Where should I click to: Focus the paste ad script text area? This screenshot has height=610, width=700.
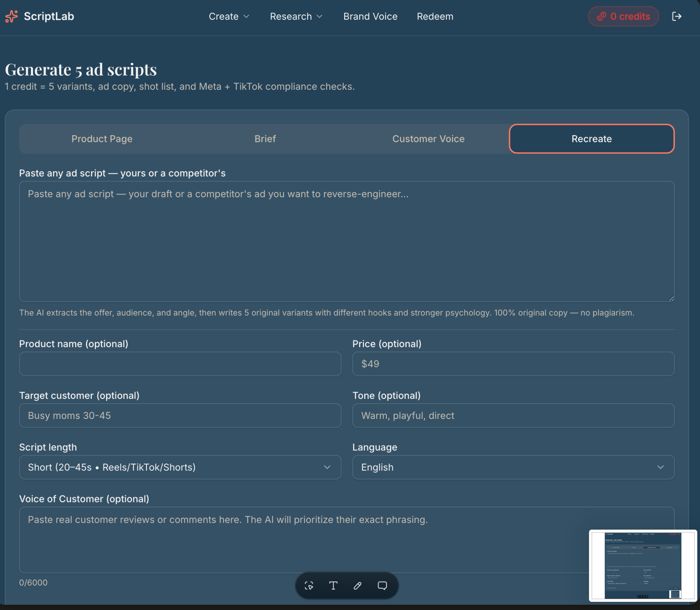pyautogui.click(x=347, y=241)
